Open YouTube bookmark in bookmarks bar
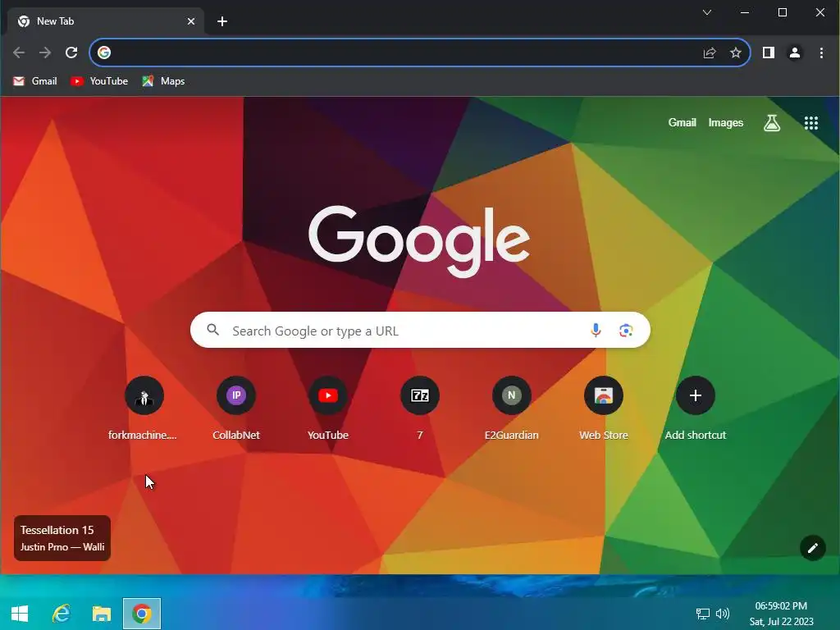 click(99, 81)
